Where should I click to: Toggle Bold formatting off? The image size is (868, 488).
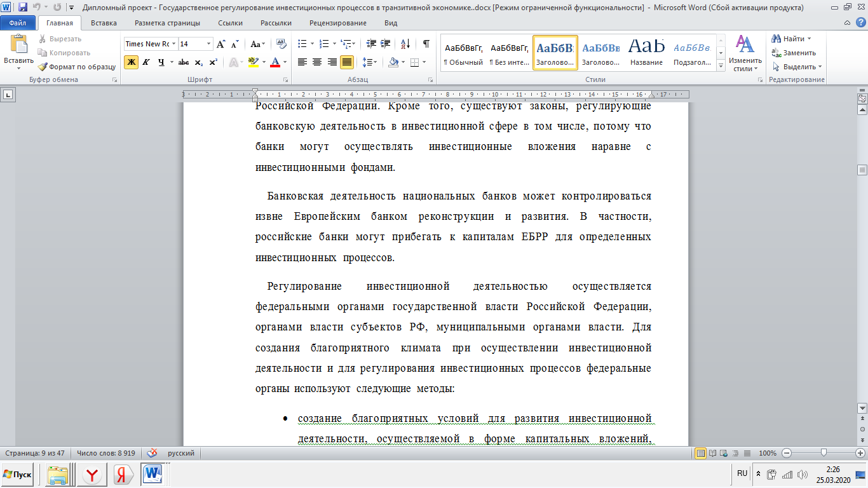point(131,62)
